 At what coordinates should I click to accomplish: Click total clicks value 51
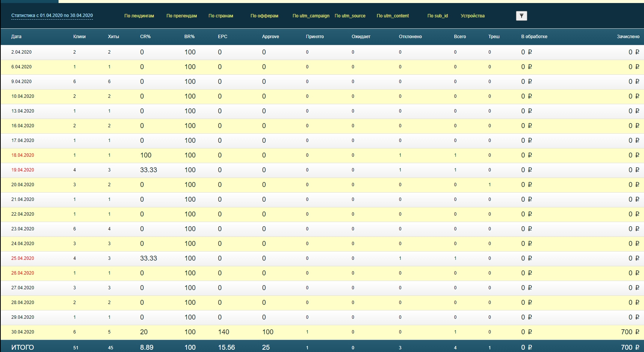click(x=76, y=348)
